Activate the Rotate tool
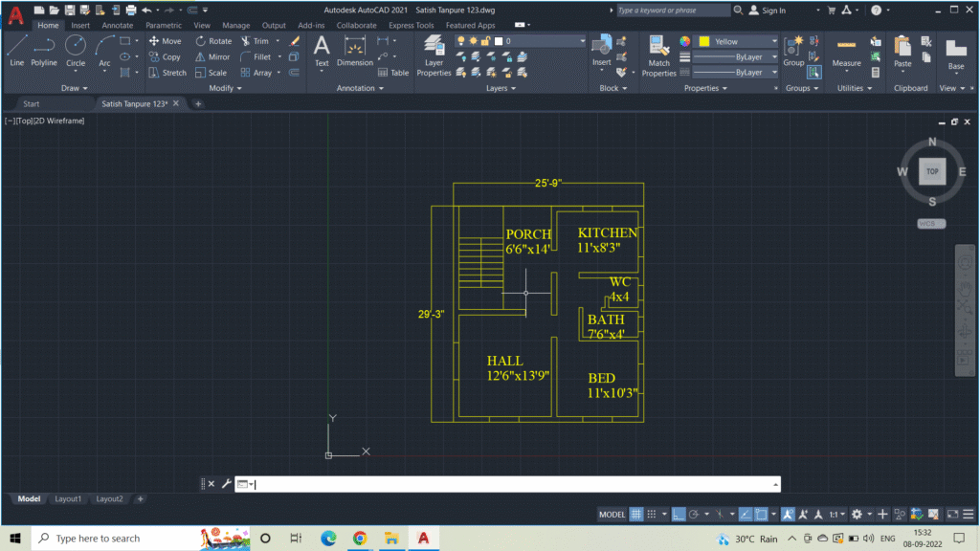Image resolution: width=980 pixels, height=551 pixels. click(x=213, y=41)
